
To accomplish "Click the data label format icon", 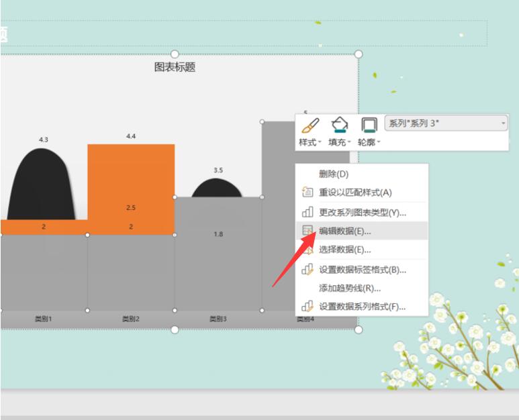I will pyautogui.click(x=308, y=270).
